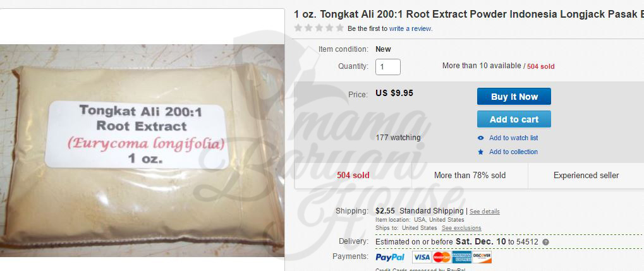
Task: Click the Buy It Now button
Action: 514,97
